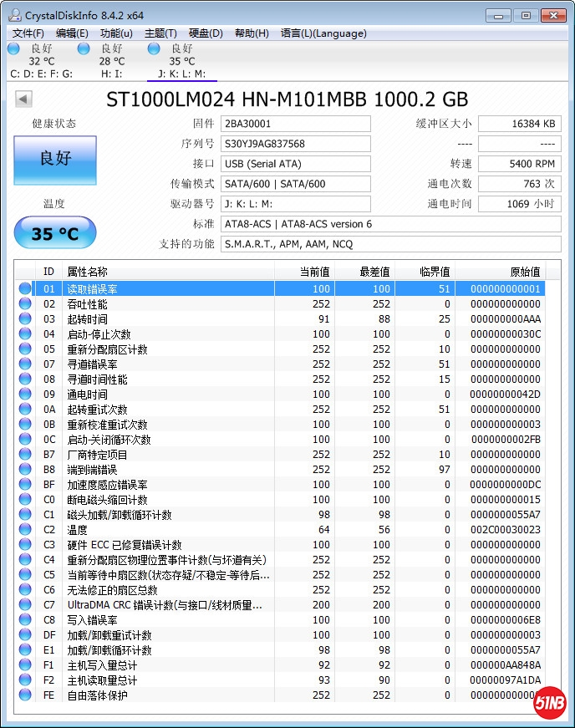Click the 35 °C temperature button
The height and width of the screenshot is (728, 575).
click(x=55, y=233)
